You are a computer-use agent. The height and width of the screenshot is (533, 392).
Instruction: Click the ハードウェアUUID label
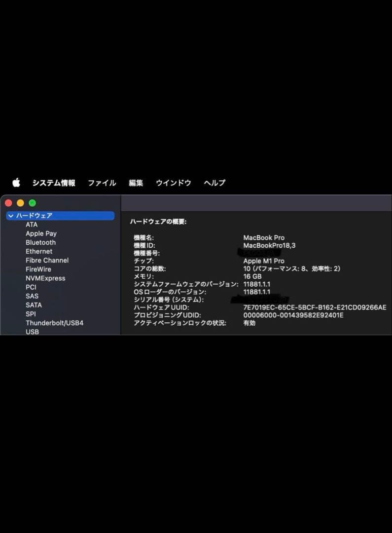(x=161, y=307)
